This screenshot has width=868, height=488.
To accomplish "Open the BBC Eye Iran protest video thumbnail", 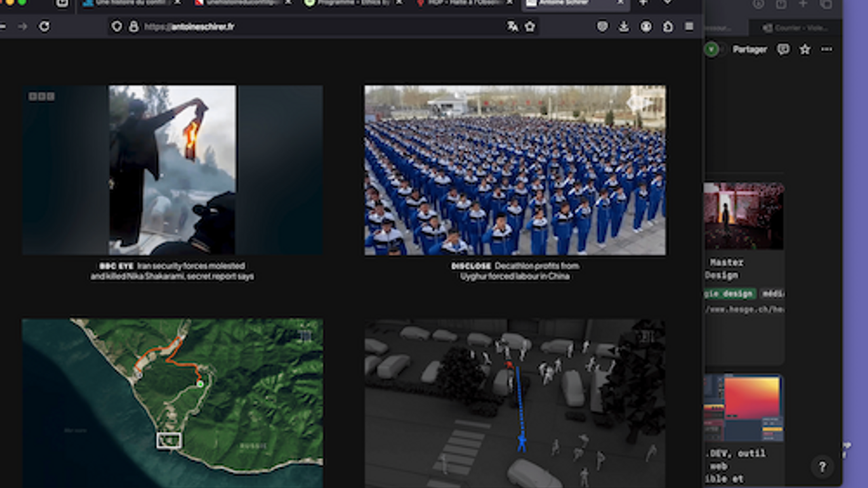I will click(172, 169).
